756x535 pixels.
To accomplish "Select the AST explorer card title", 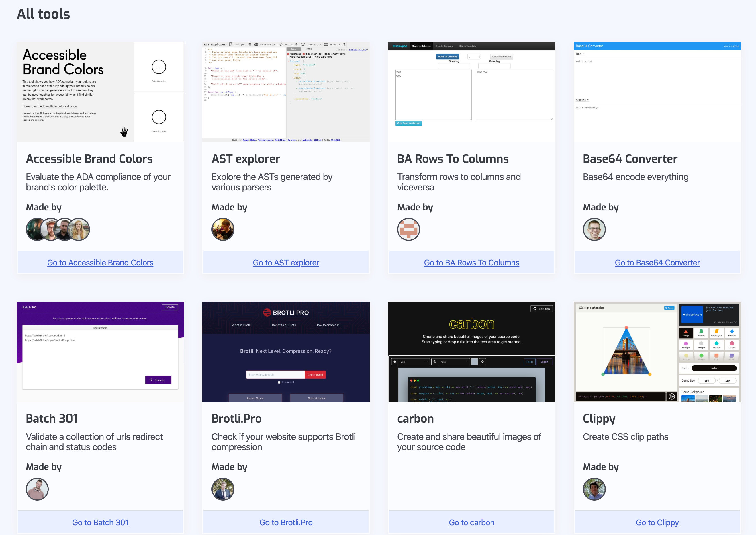I will [x=246, y=159].
